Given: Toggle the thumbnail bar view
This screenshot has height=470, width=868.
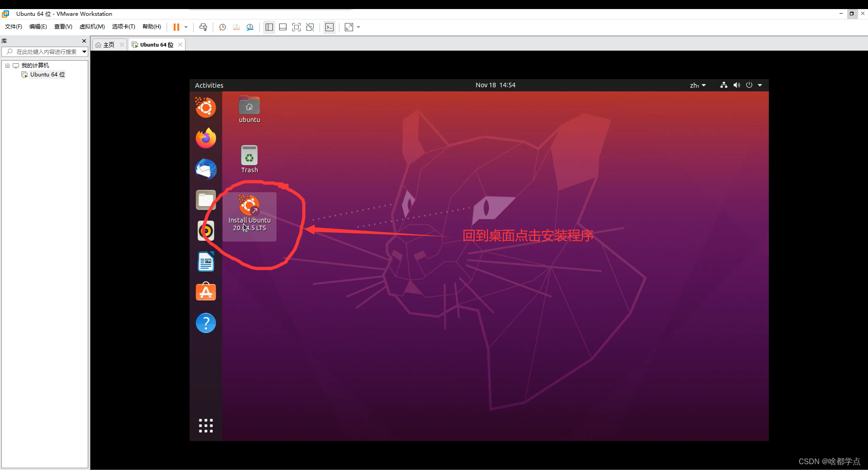Looking at the screenshot, I should click(x=283, y=27).
